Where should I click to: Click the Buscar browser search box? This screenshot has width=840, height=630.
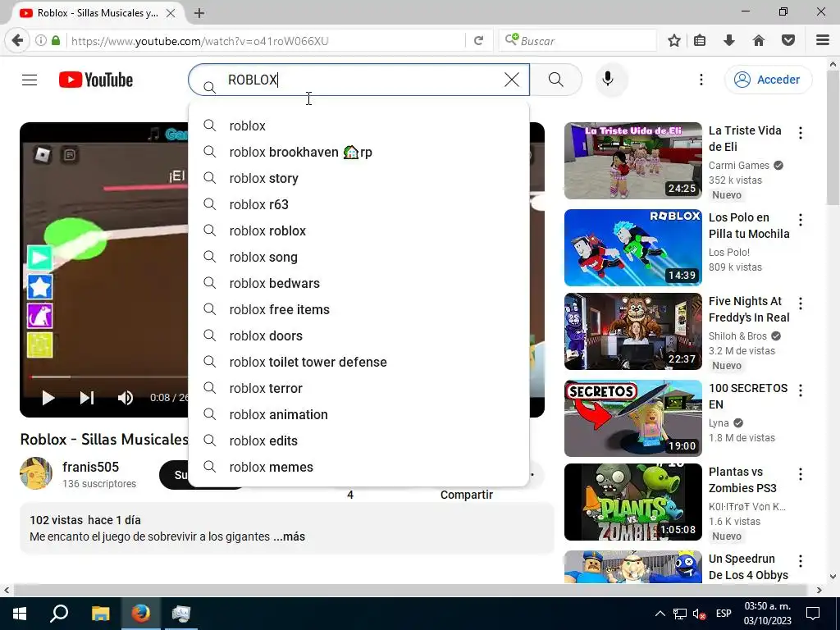(x=578, y=41)
